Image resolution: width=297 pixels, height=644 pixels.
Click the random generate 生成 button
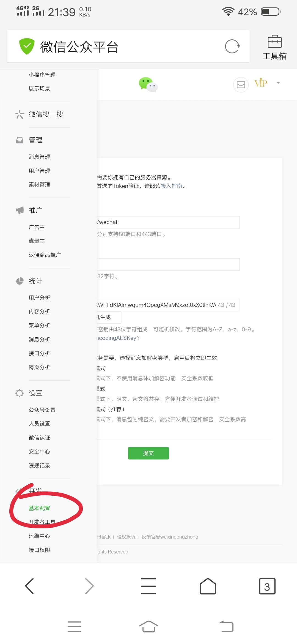coord(109,317)
